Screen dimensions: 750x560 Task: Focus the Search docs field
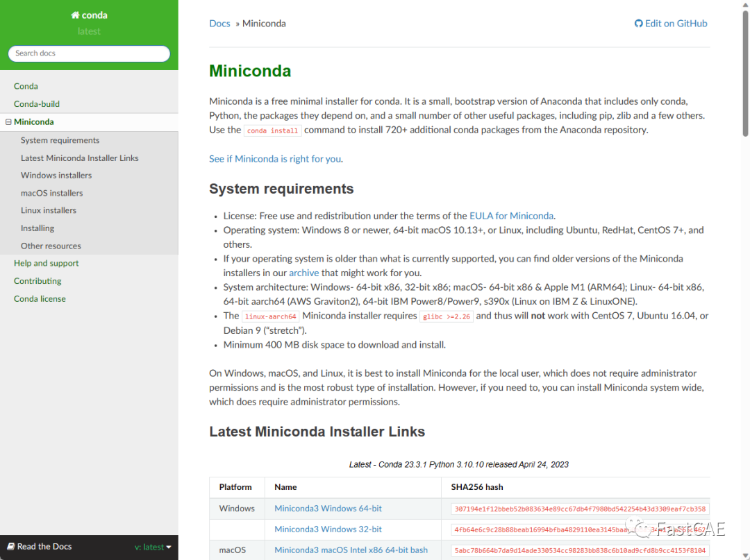[x=89, y=53]
